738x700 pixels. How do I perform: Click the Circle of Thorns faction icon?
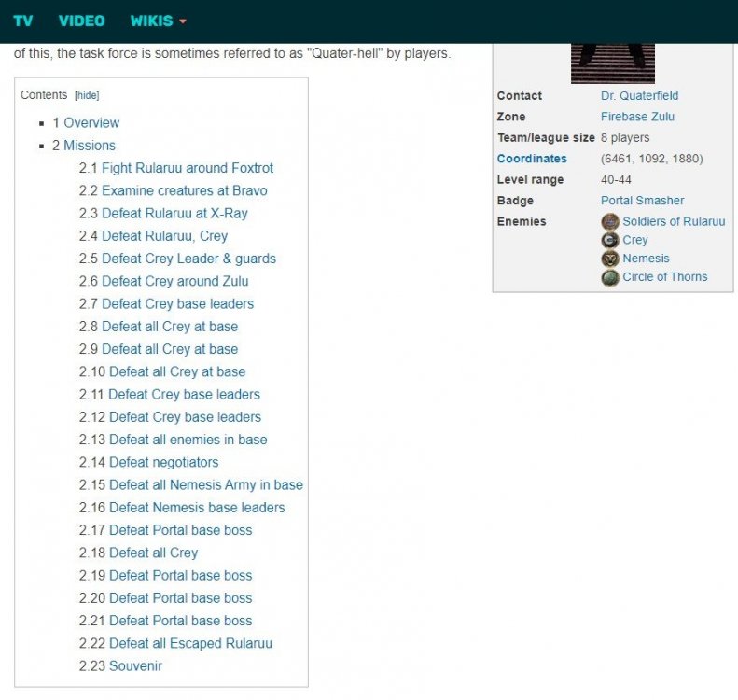[610, 277]
